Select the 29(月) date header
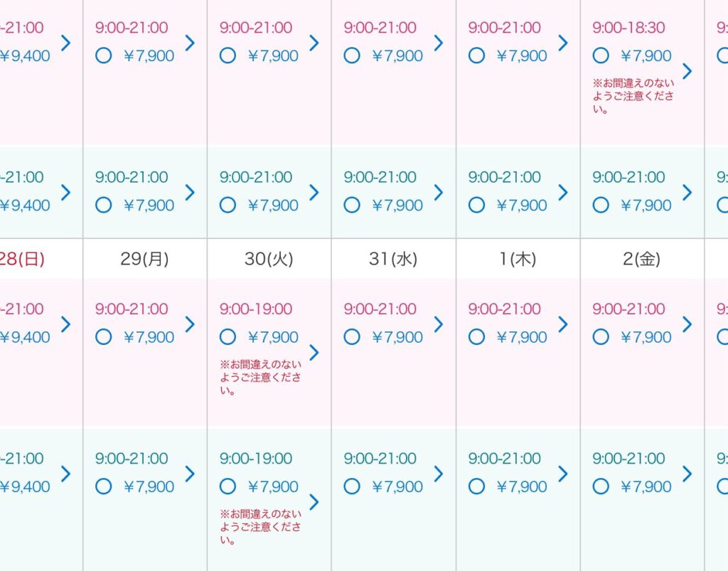 (144, 259)
